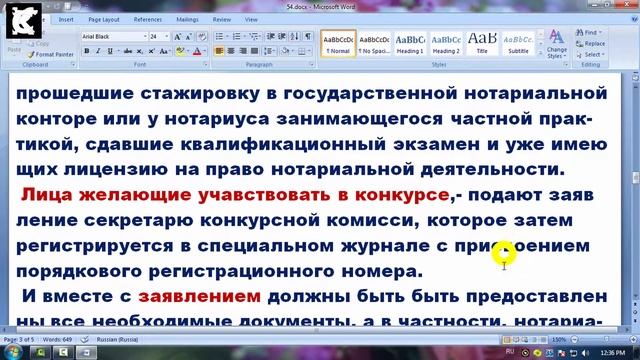Toggle Bold formatting
Image resolution: width=640 pixels, height=360 pixels.
coord(87,51)
